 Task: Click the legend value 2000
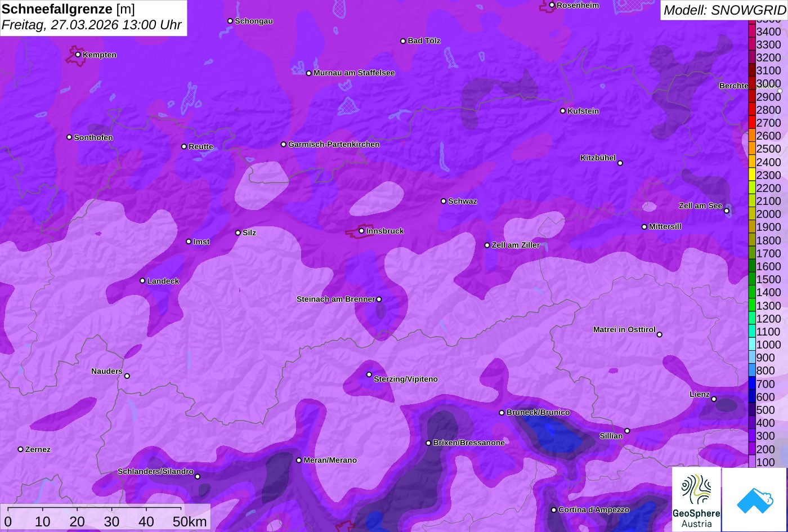tap(769, 214)
